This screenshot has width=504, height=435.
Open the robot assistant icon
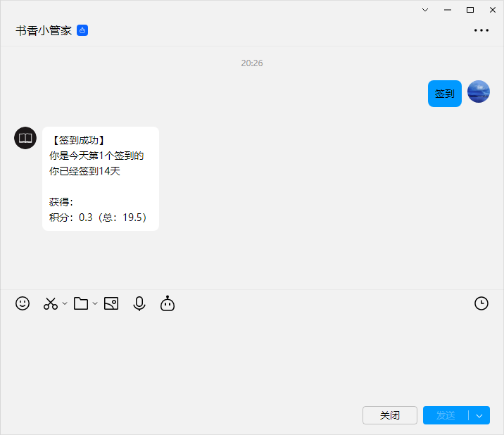point(168,303)
